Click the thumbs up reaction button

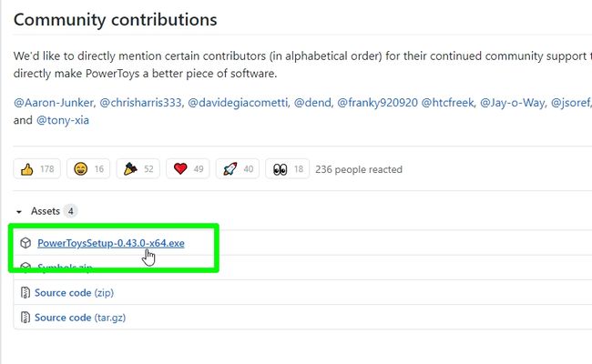pyautogui.click(x=36, y=169)
